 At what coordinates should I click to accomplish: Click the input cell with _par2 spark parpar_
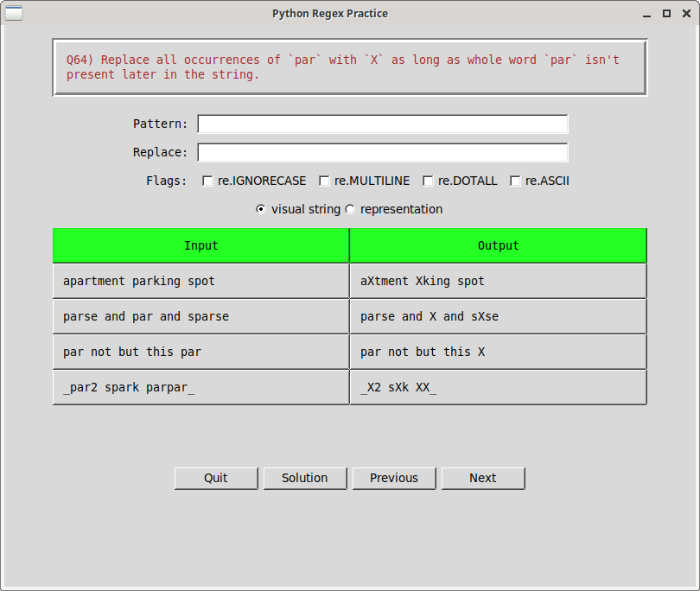click(x=200, y=387)
